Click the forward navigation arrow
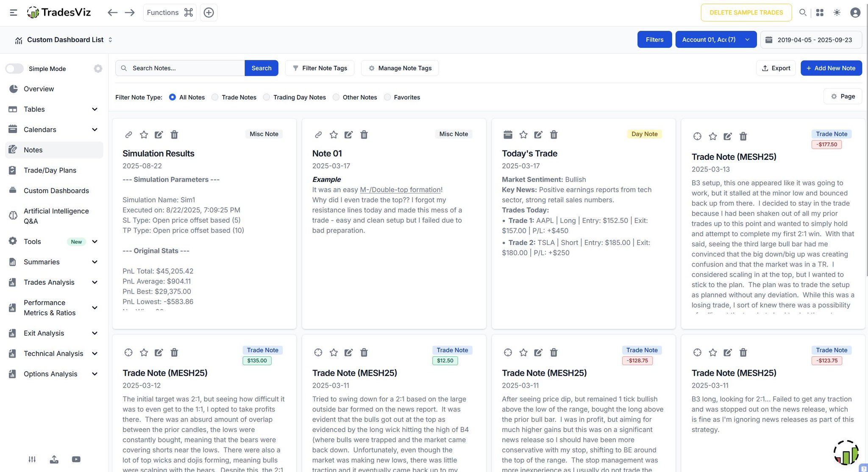 pyautogui.click(x=130, y=13)
